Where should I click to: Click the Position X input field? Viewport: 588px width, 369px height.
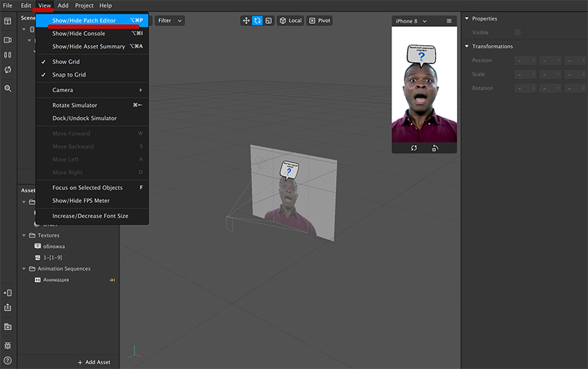525,61
